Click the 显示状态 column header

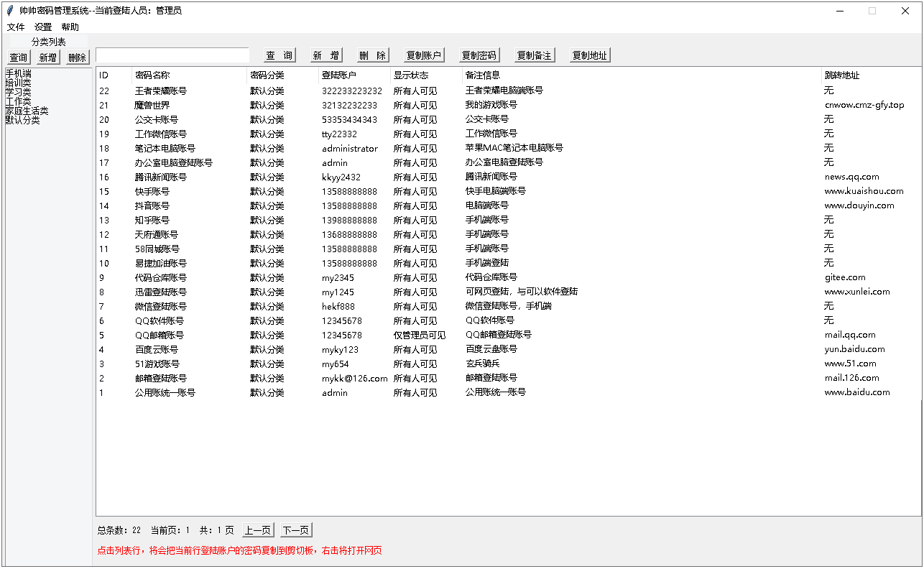tap(427, 75)
